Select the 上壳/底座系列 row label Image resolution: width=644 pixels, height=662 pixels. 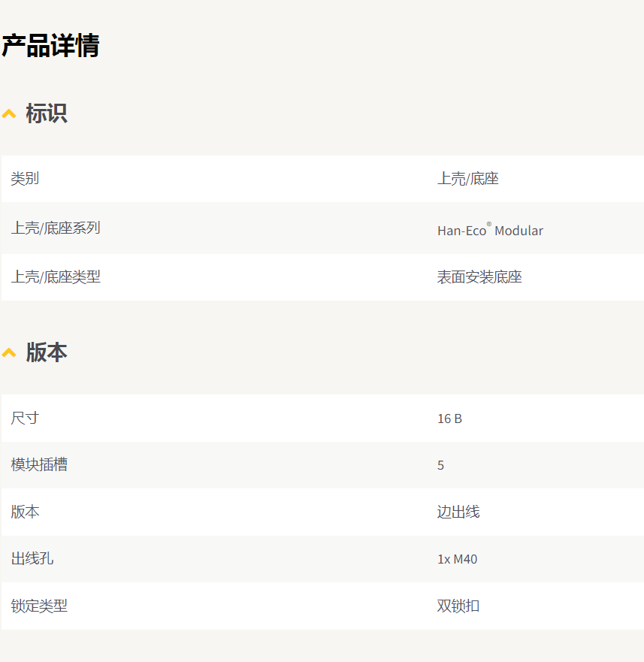pos(56,228)
